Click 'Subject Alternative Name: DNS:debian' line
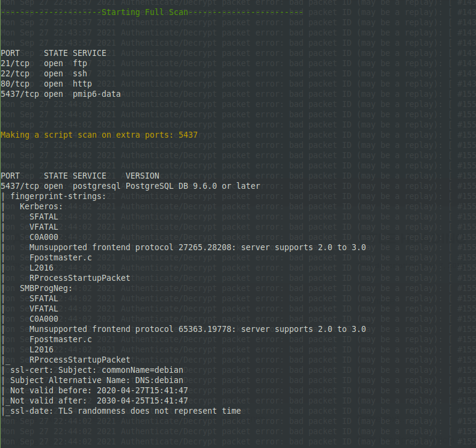This screenshot has width=476, height=448. [97, 381]
